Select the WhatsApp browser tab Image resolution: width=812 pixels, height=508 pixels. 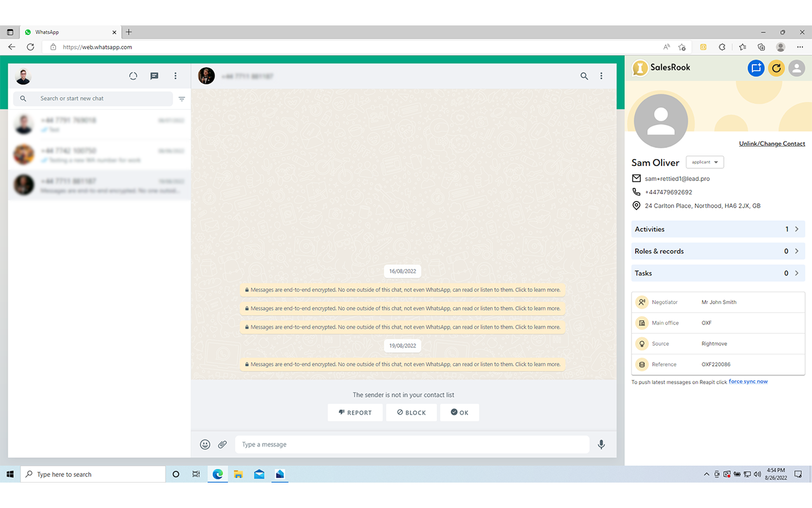coord(69,32)
